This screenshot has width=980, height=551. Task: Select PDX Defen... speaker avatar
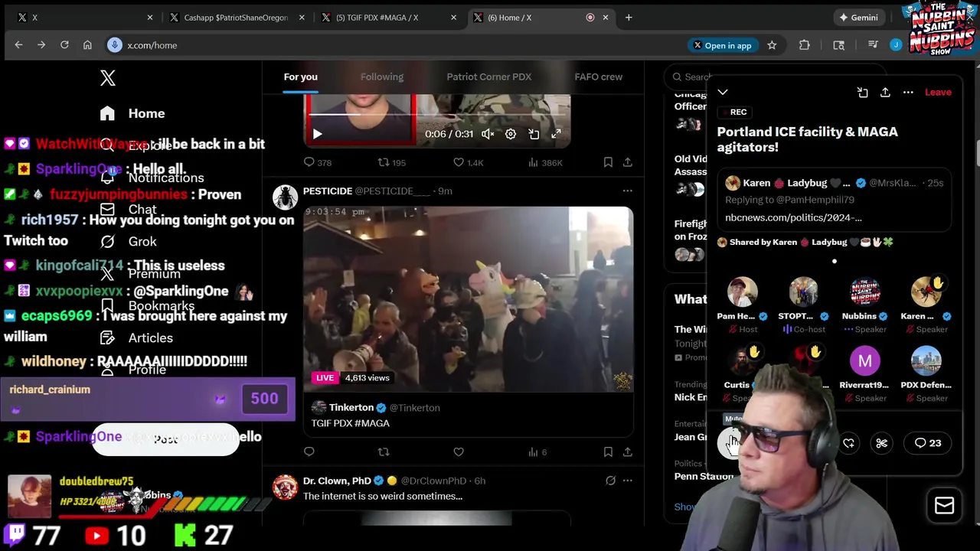tap(926, 360)
